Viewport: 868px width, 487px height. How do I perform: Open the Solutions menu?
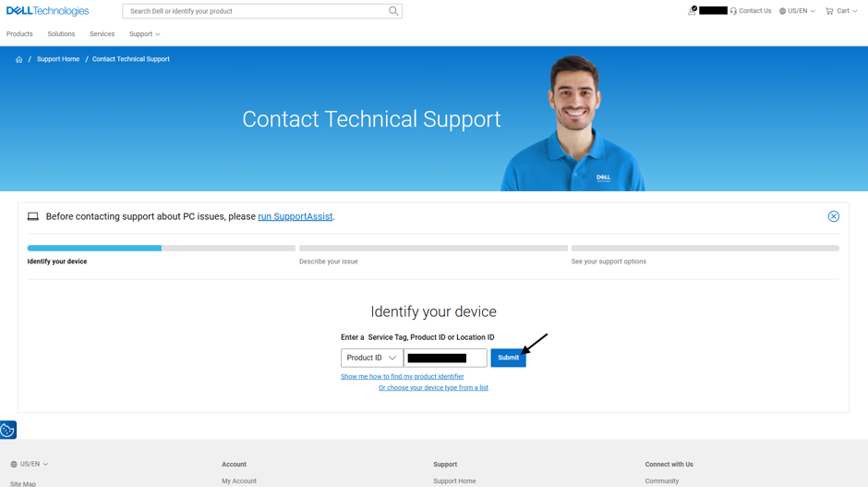coord(61,34)
